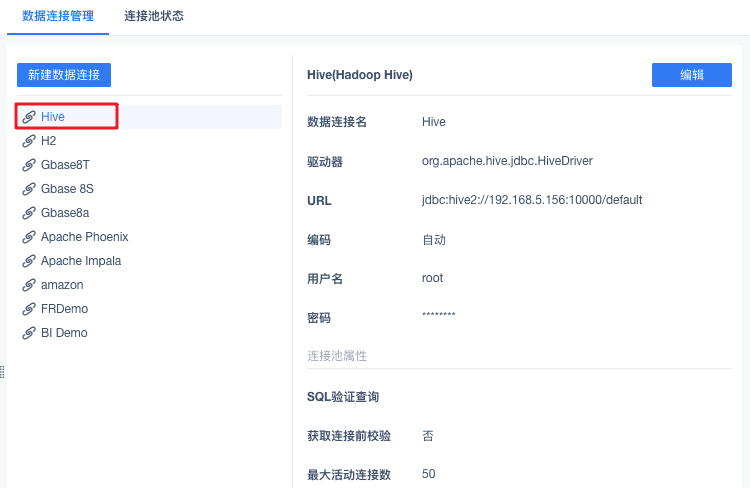Click the link icon beside Gbase 8S

29,189
